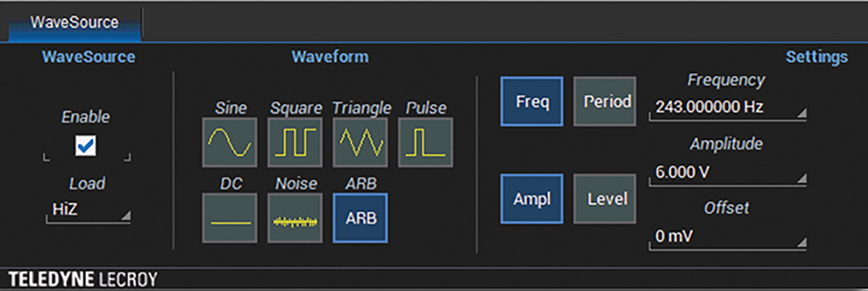Choose the Triangle waveform icon
Image resolution: width=868 pixels, height=291 pixels.
(360, 142)
